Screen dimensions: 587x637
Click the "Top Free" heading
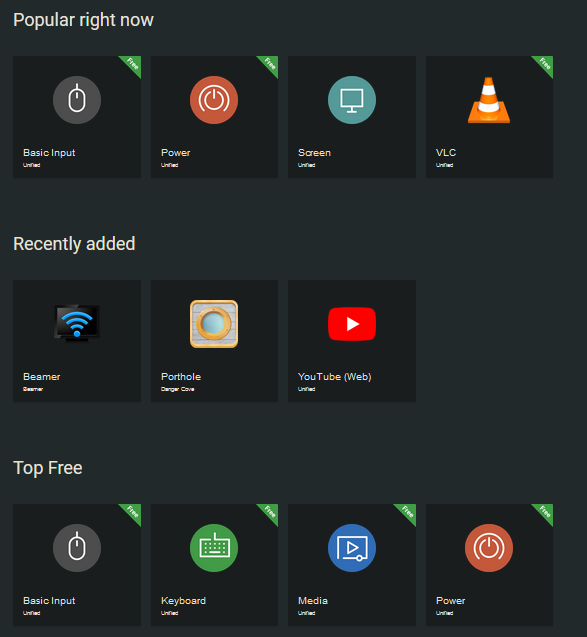click(48, 468)
